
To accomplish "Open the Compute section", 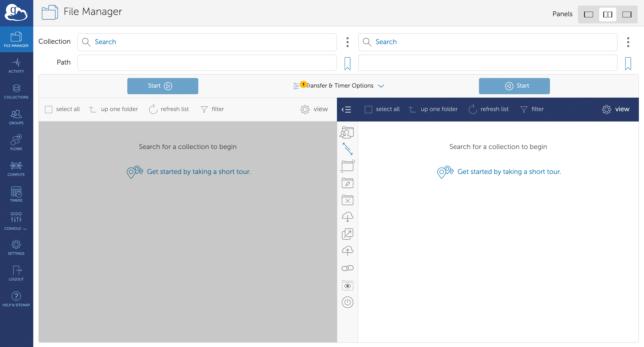I will [x=16, y=169].
